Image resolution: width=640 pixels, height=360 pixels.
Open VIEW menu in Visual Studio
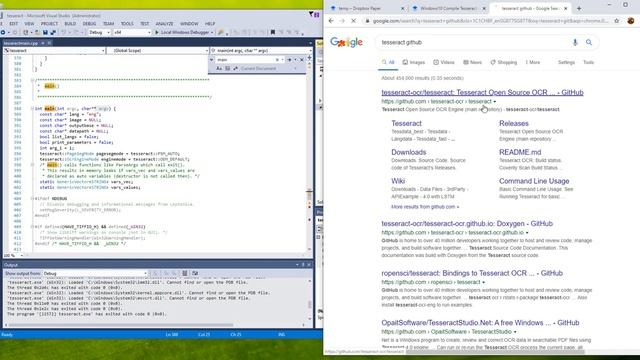pyautogui.click(x=29, y=24)
